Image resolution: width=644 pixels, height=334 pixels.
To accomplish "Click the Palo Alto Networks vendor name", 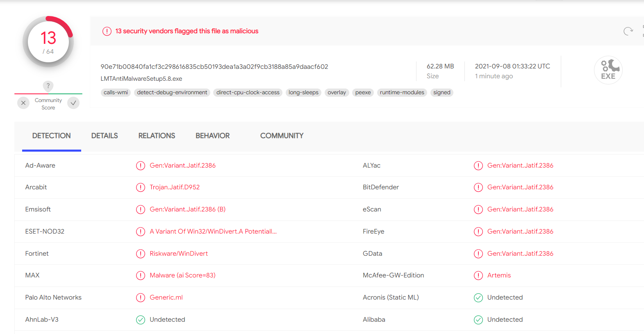I will click(53, 298).
